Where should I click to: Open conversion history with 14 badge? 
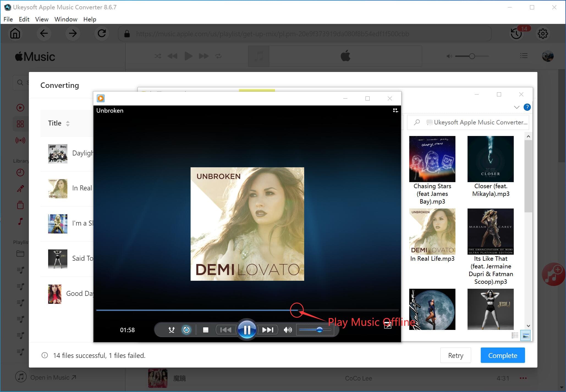pyautogui.click(x=516, y=34)
